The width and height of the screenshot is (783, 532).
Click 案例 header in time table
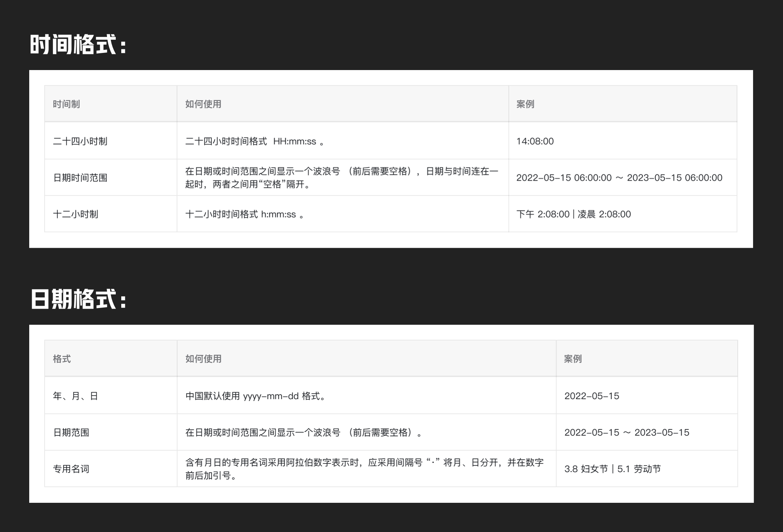pos(525,104)
